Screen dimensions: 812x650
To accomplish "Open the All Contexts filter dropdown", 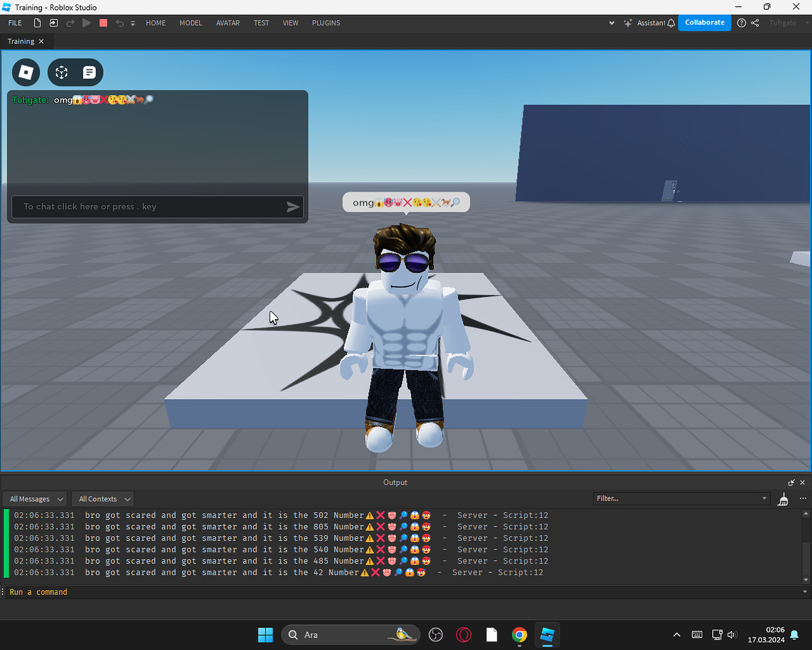I will click(x=102, y=499).
